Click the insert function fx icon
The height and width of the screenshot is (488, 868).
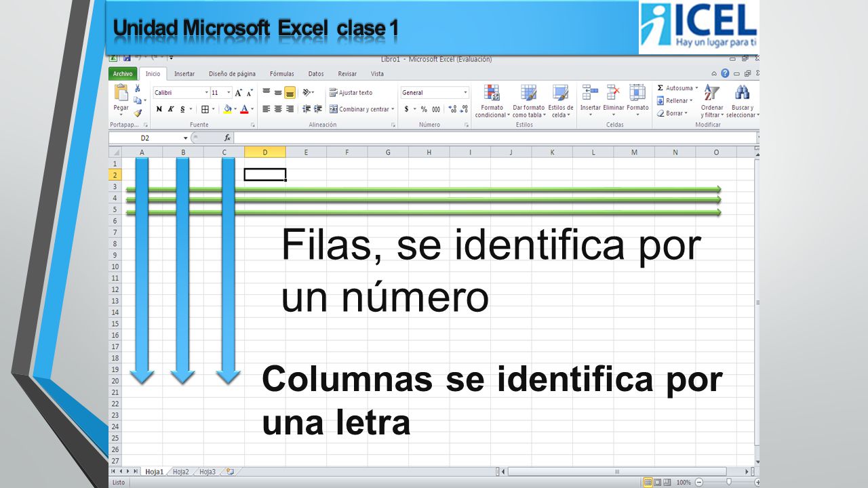(x=227, y=138)
